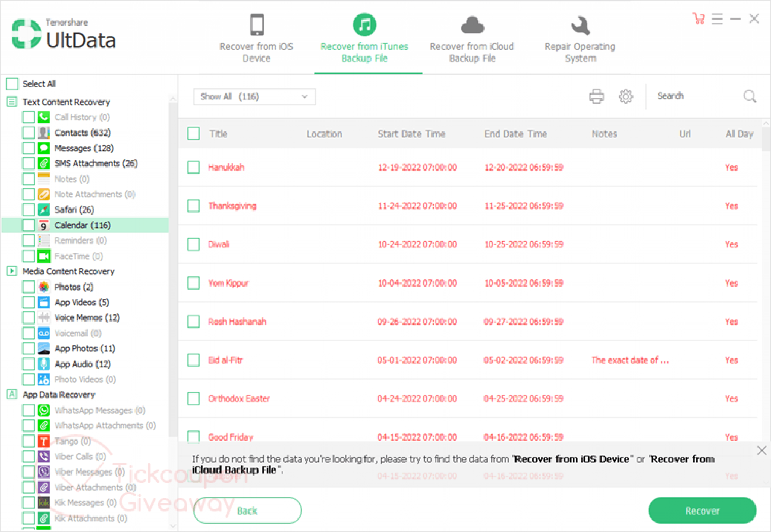771x532 pixels.
Task: Click the Voice Memos waveform icon
Action: click(44, 318)
